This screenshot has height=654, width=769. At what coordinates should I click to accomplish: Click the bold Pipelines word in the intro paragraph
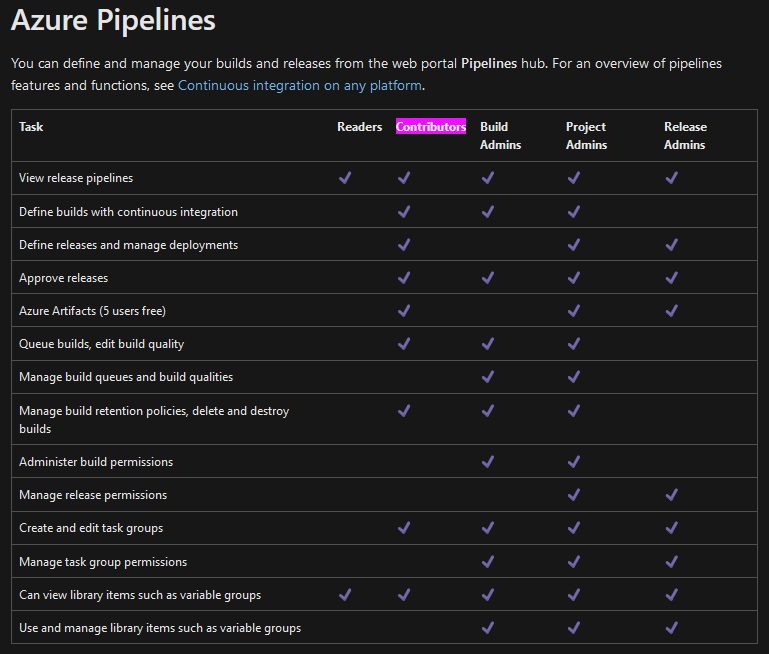point(489,64)
